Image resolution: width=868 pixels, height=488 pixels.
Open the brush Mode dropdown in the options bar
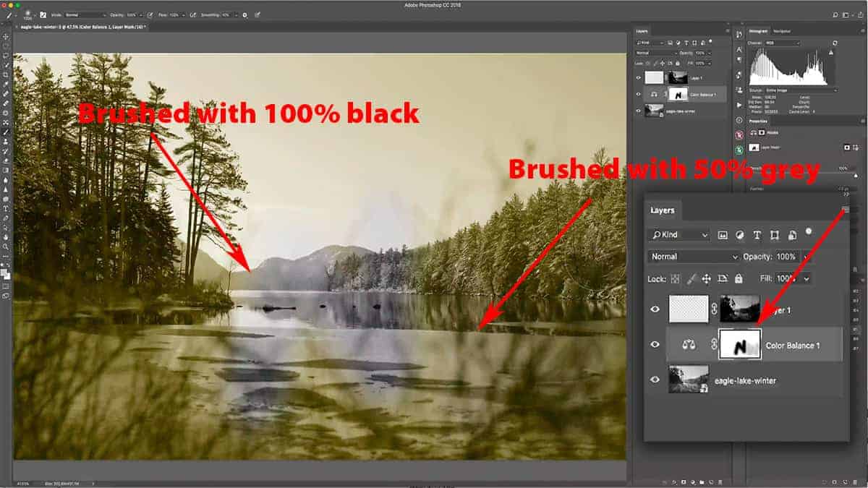point(85,15)
